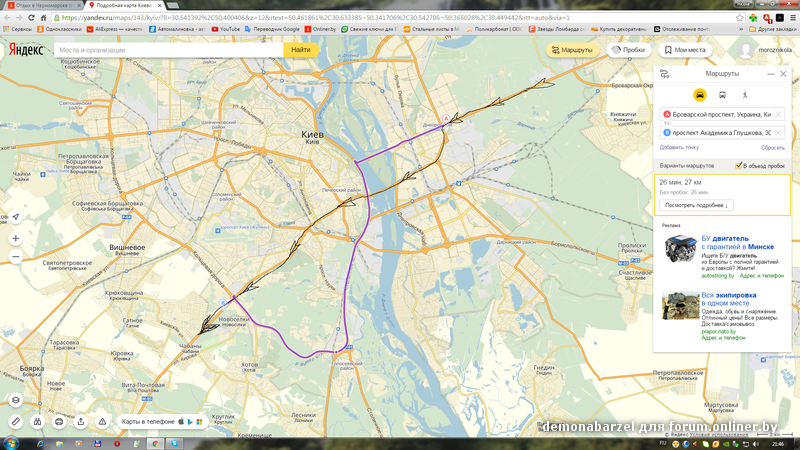The height and width of the screenshot is (450, 800).
Task: Open БУ двигатель с гарантией ad link
Action: click(x=737, y=242)
